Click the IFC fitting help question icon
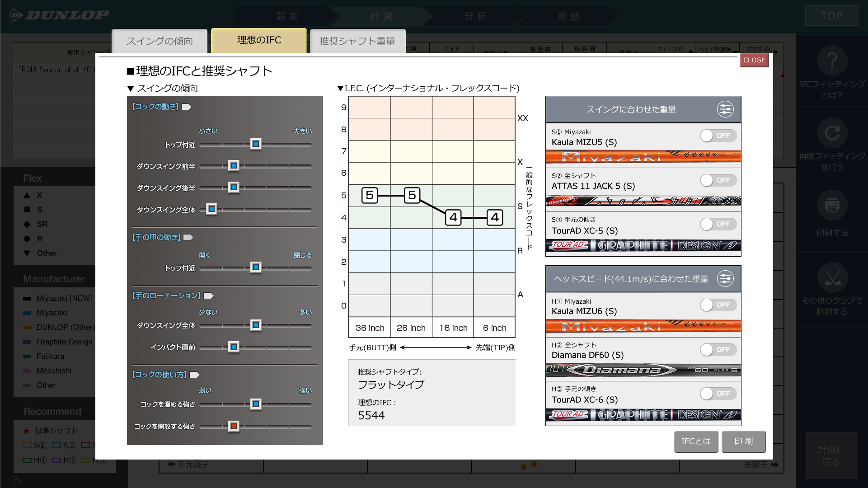This screenshot has width=868, height=488. [x=832, y=61]
